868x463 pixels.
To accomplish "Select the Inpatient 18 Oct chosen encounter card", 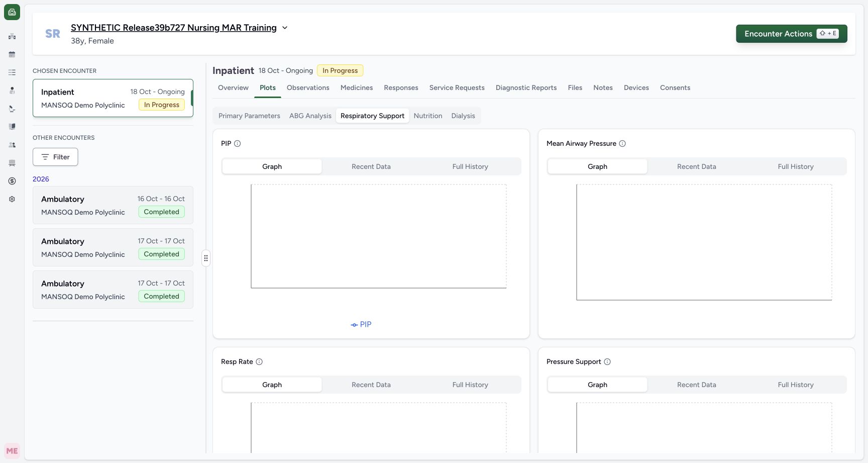I will click(x=113, y=98).
